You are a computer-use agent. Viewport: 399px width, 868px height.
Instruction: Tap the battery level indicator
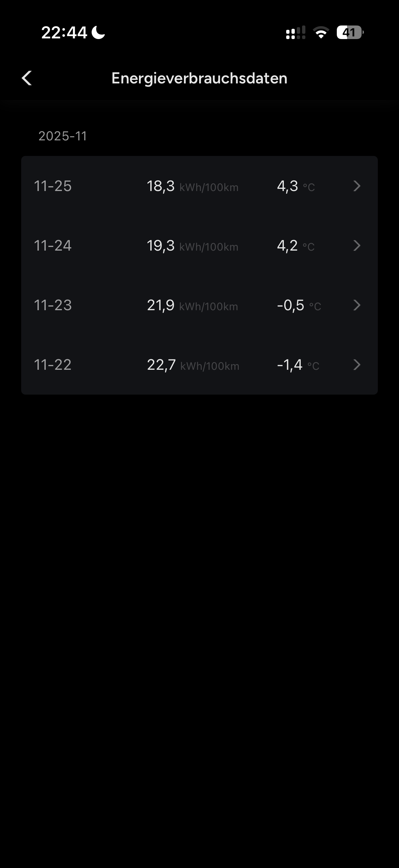pyautogui.click(x=350, y=33)
